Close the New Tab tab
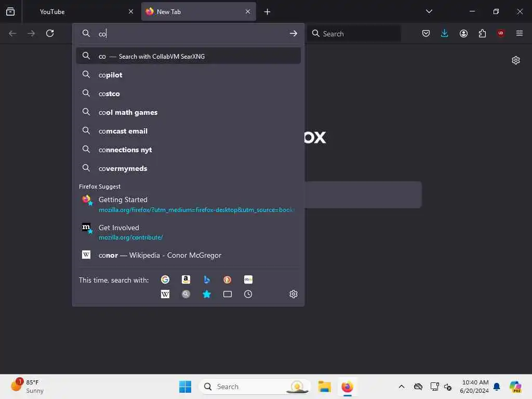532x399 pixels. coord(248,11)
